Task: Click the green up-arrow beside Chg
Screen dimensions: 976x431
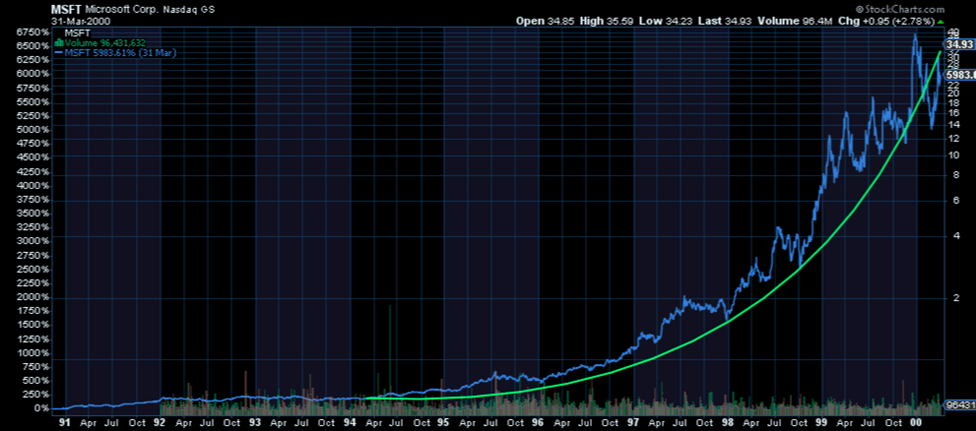Action: [939, 22]
